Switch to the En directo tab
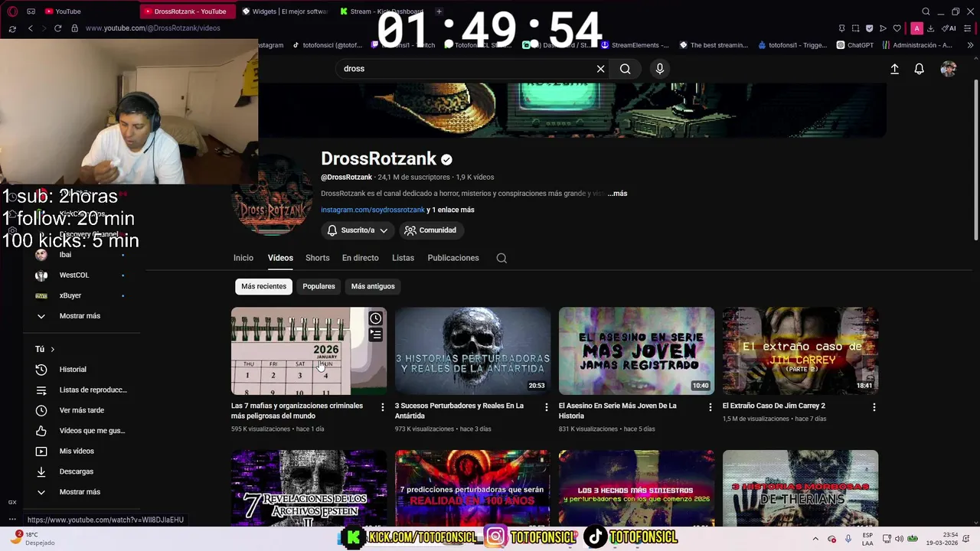980x551 pixels. point(361,258)
